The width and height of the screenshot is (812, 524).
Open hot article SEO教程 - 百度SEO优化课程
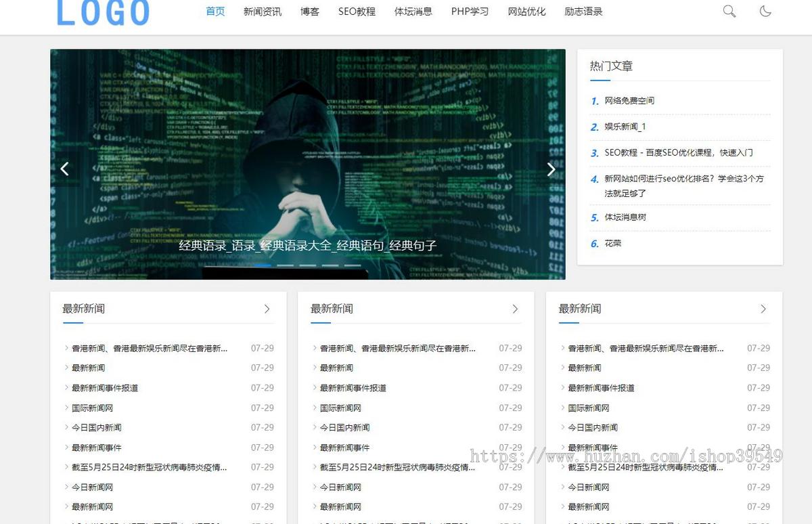679,152
